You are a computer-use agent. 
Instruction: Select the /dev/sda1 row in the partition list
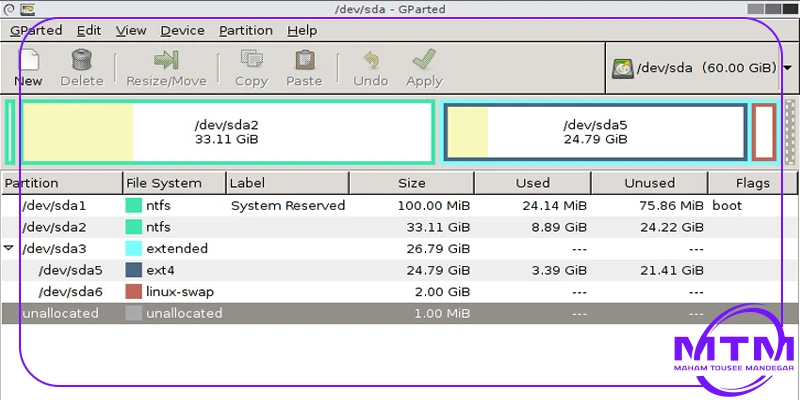point(60,205)
